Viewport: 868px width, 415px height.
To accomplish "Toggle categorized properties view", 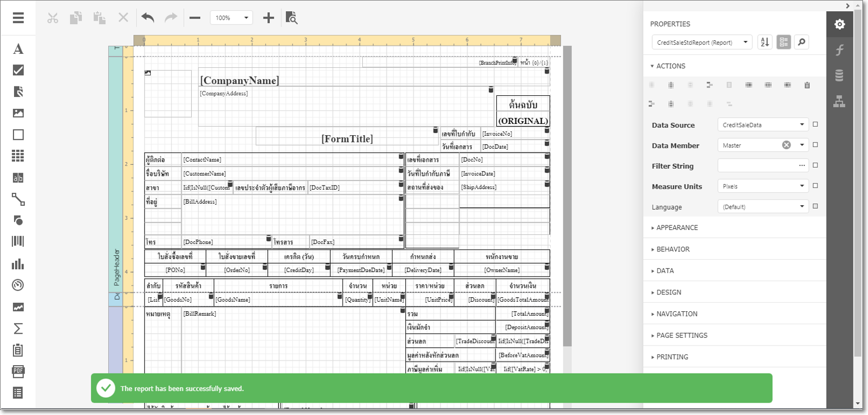I will (x=784, y=42).
